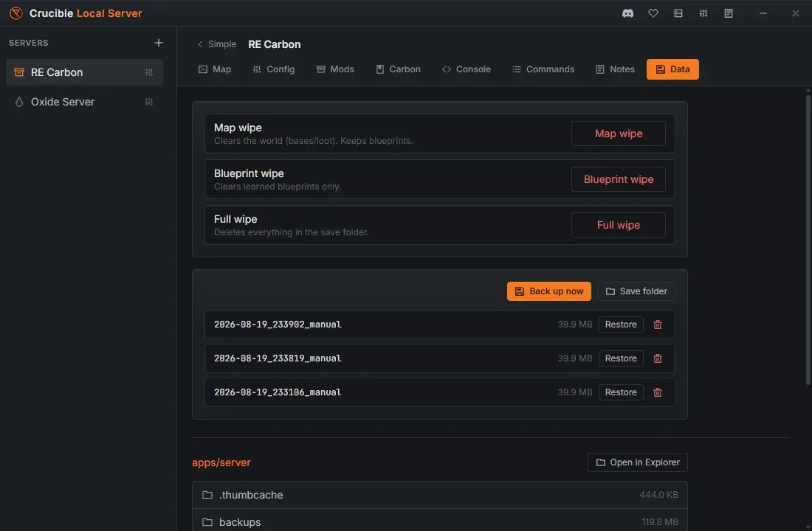
Task: Click backup name 2026-08-19_233819_manual
Action: point(278,358)
